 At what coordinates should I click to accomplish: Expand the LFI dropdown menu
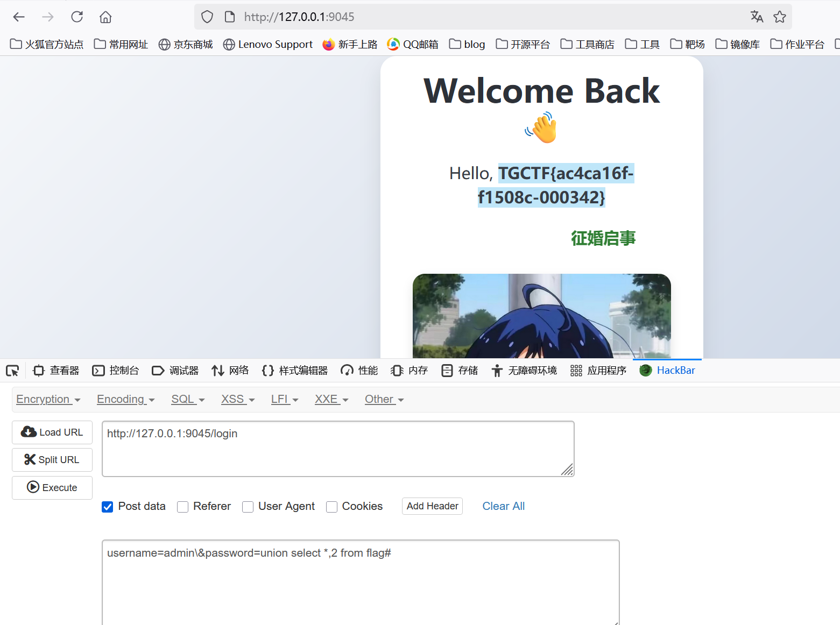click(x=285, y=399)
